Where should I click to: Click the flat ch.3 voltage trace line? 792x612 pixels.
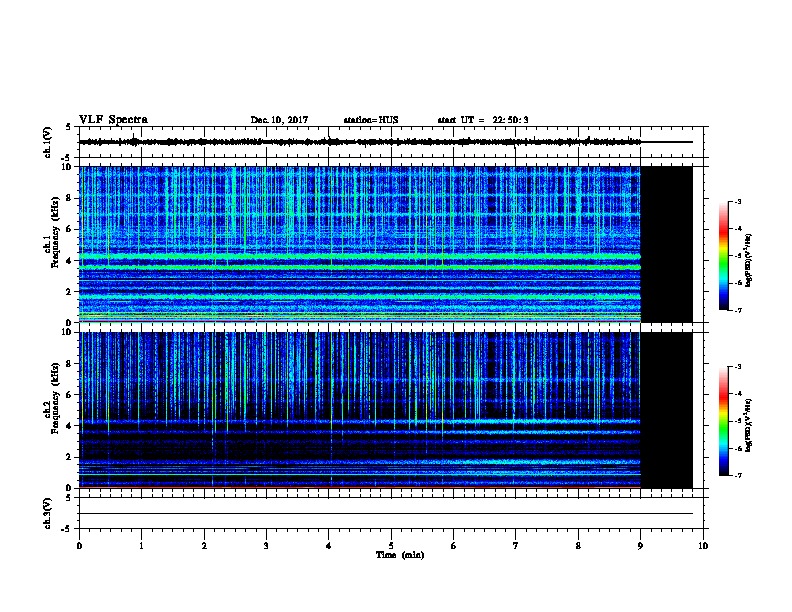(386, 514)
